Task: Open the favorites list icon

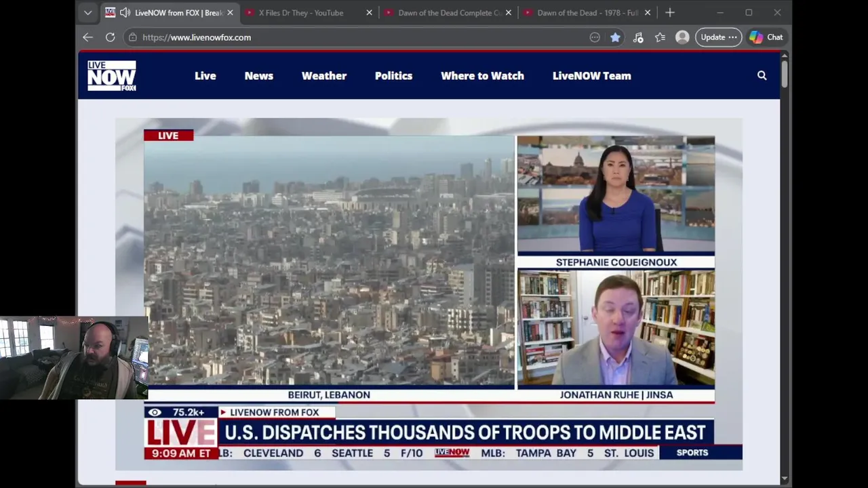Action: (660, 37)
